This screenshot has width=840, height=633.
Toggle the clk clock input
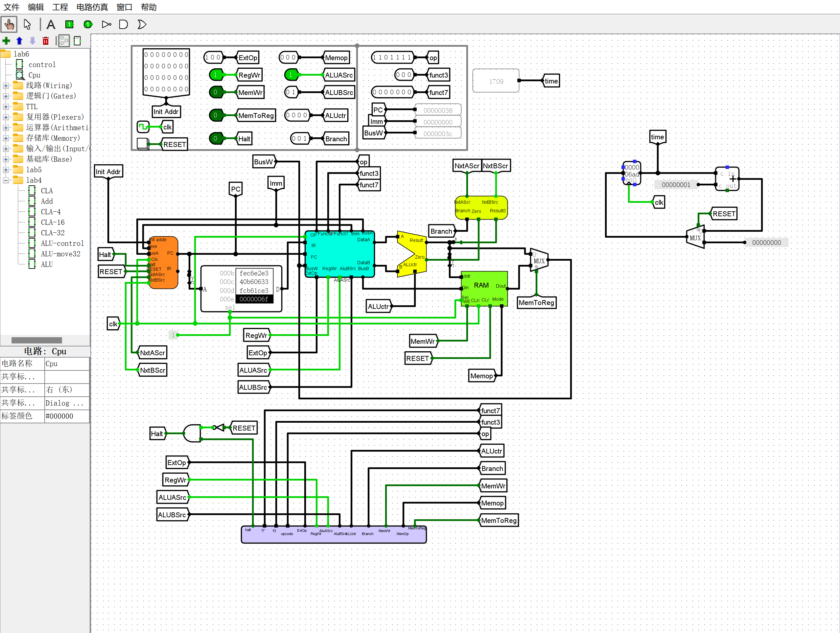(143, 127)
